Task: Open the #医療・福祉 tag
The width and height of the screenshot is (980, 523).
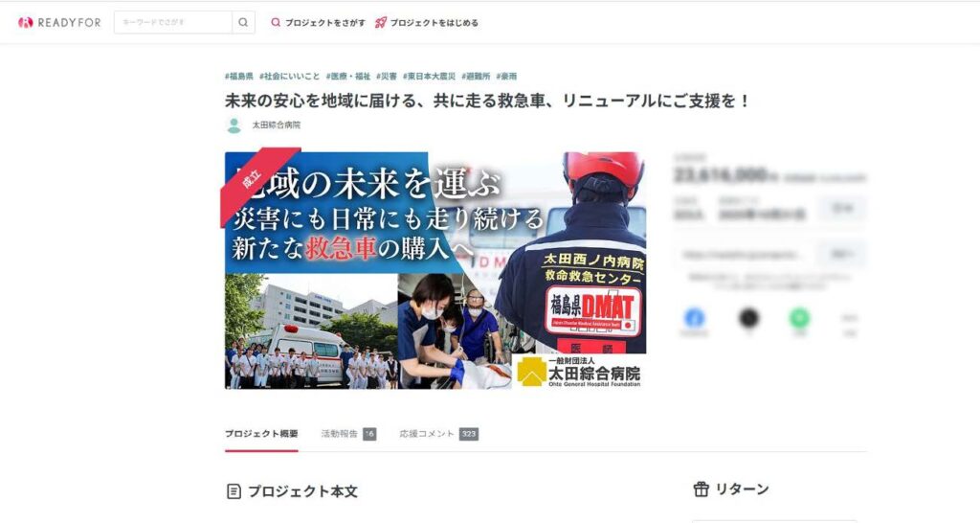Action: (x=348, y=77)
